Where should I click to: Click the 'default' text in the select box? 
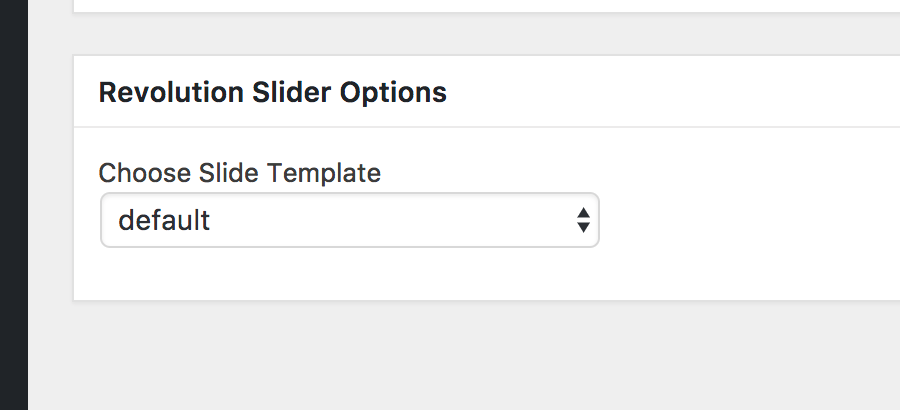coord(164,220)
